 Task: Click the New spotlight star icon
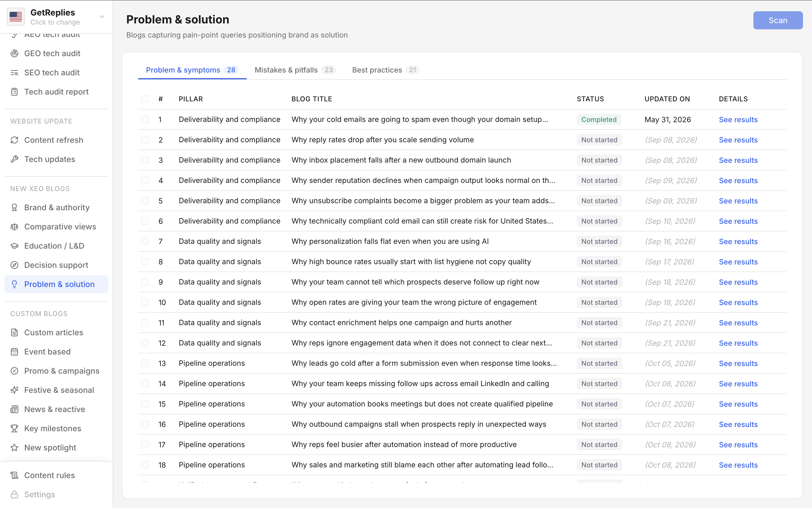tap(14, 448)
